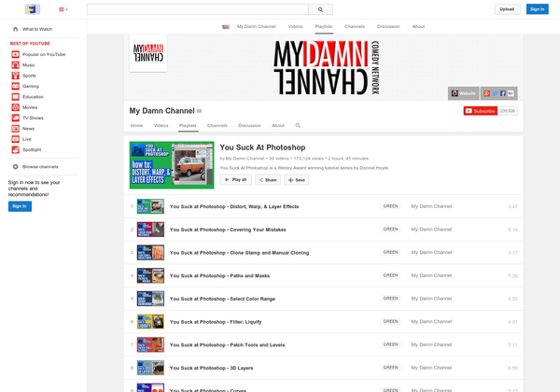560x392 pixels.
Task: Open the guide menu dropdown beside the logo
Action: (63, 9)
